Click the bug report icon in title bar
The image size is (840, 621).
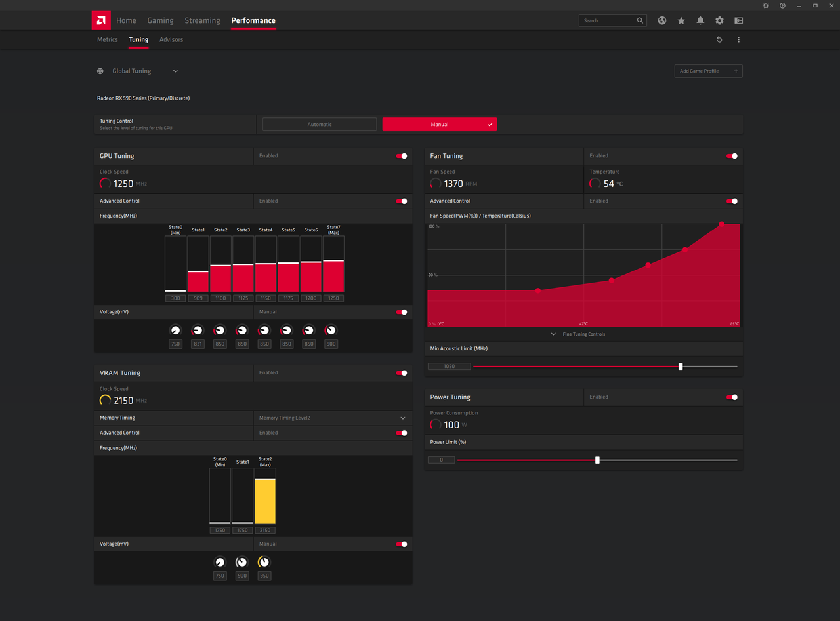coord(766,5)
